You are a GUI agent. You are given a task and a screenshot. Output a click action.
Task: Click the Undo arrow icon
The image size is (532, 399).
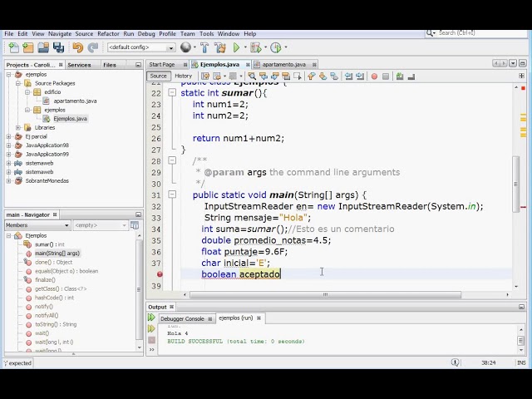tap(77, 47)
